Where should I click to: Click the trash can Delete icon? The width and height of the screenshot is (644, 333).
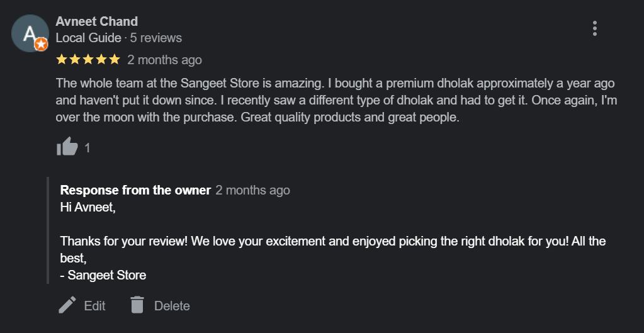pos(137,305)
